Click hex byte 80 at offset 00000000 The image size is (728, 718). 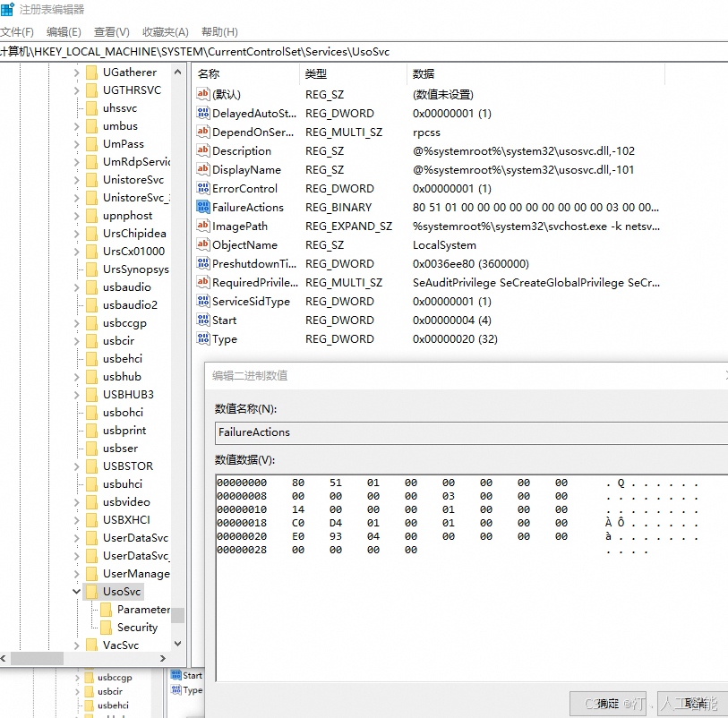coord(298,483)
